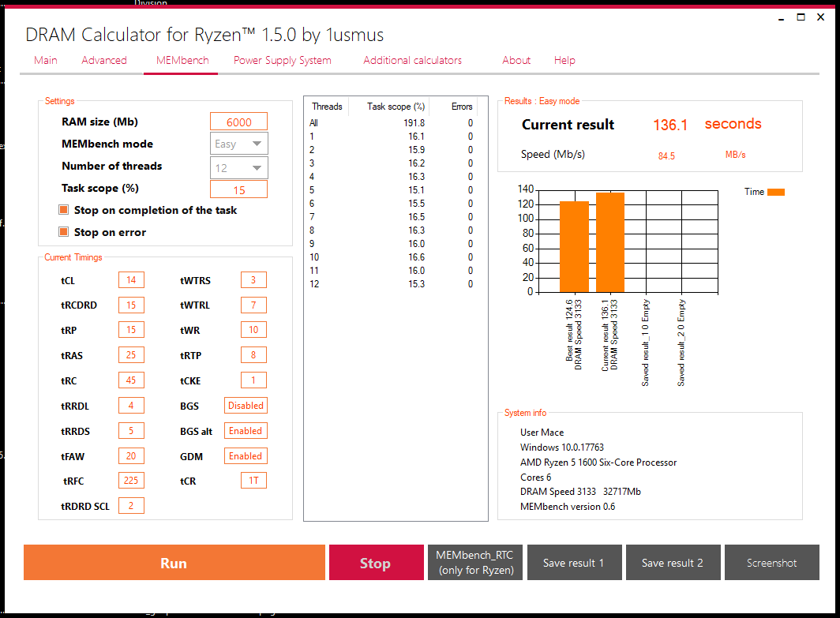Viewport: 840px width, 618px height.
Task: Take a Screenshot of results
Action: pos(772,562)
